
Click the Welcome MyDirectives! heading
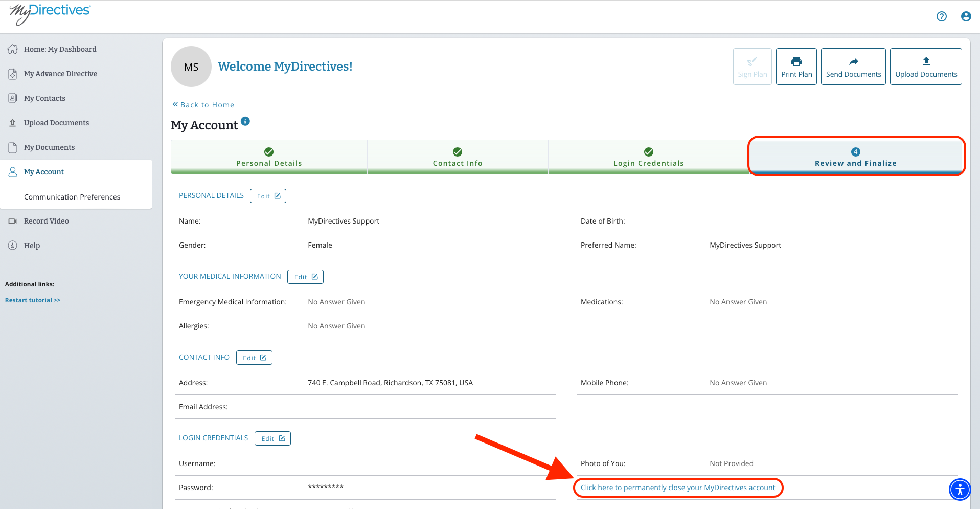(285, 67)
